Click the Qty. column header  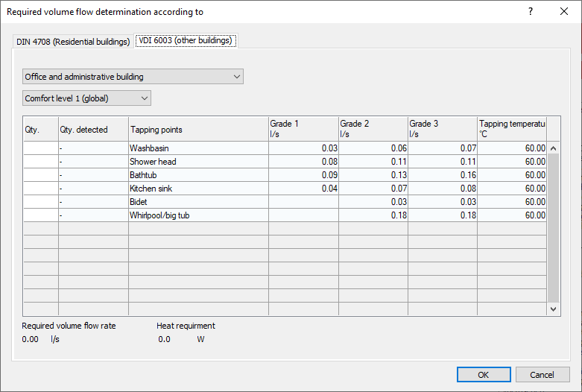tap(41, 129)
